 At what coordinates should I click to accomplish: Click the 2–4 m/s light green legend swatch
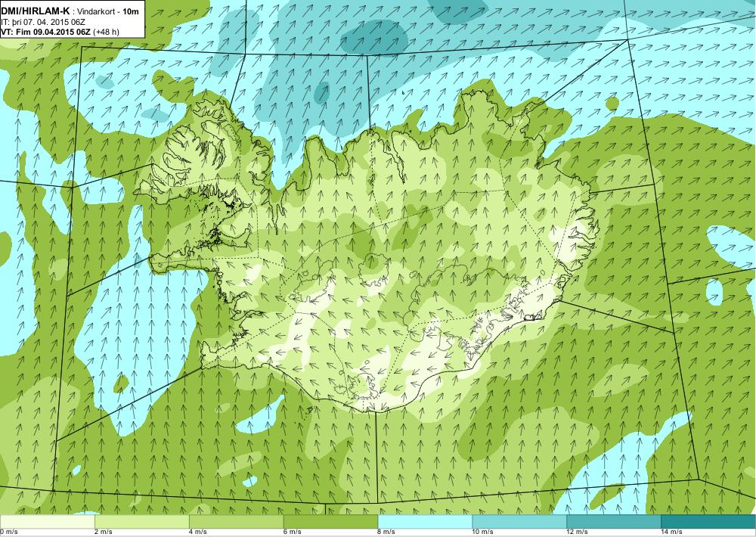click(142, 522)
